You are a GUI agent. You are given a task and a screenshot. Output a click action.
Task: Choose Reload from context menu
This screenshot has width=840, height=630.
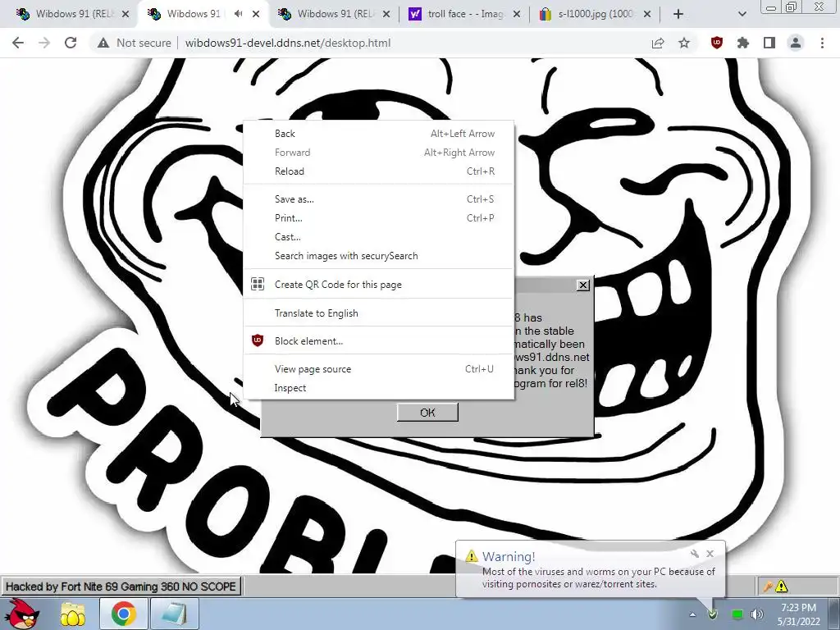(x=379, y=171)
